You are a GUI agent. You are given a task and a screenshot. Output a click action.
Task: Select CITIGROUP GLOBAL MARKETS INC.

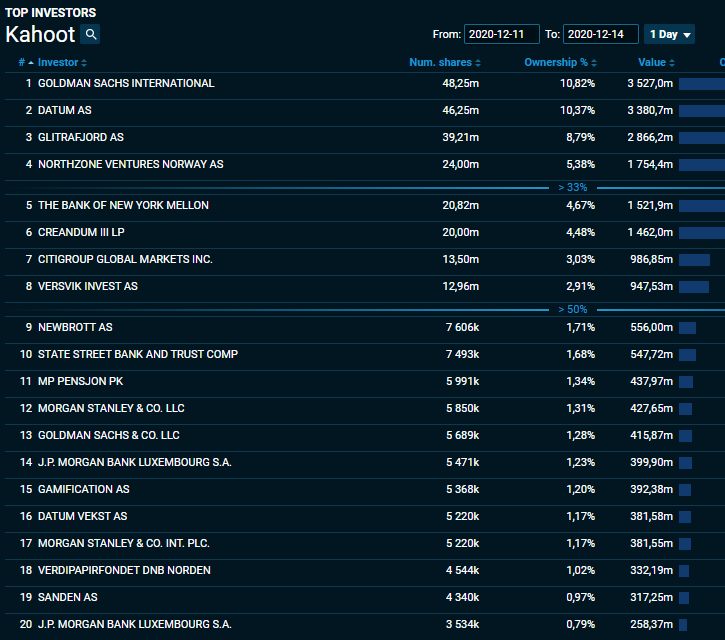125,259
